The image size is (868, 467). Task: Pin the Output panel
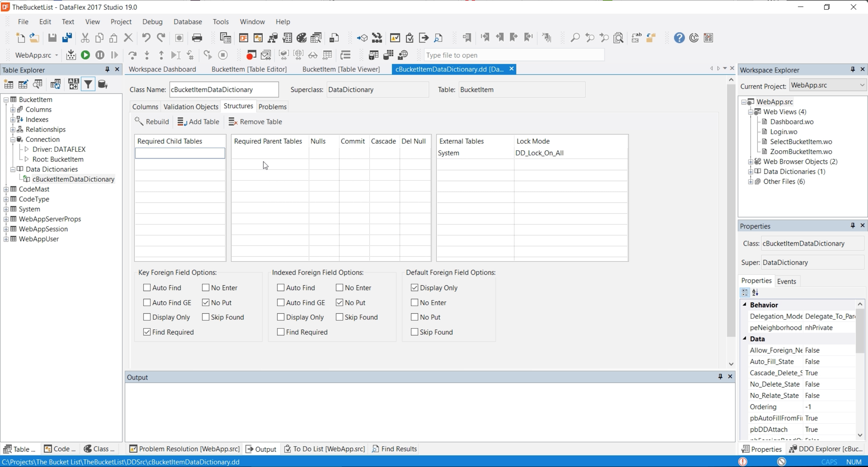(x=720, y=377)
